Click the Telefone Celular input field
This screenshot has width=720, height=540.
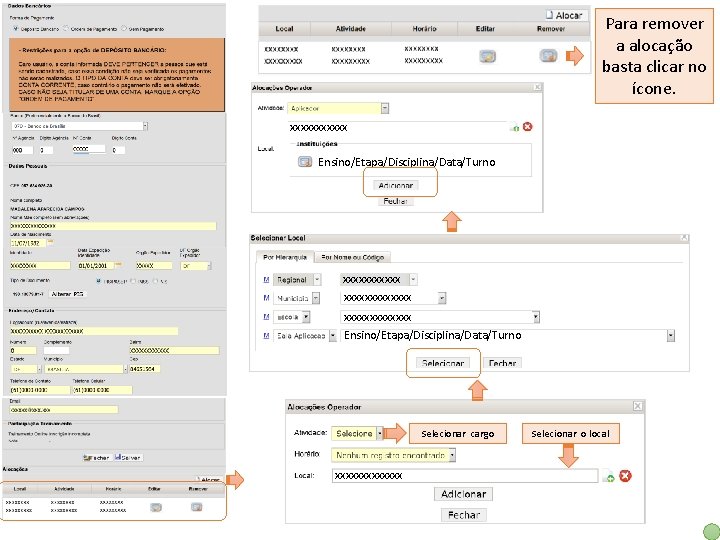point(102,390)
